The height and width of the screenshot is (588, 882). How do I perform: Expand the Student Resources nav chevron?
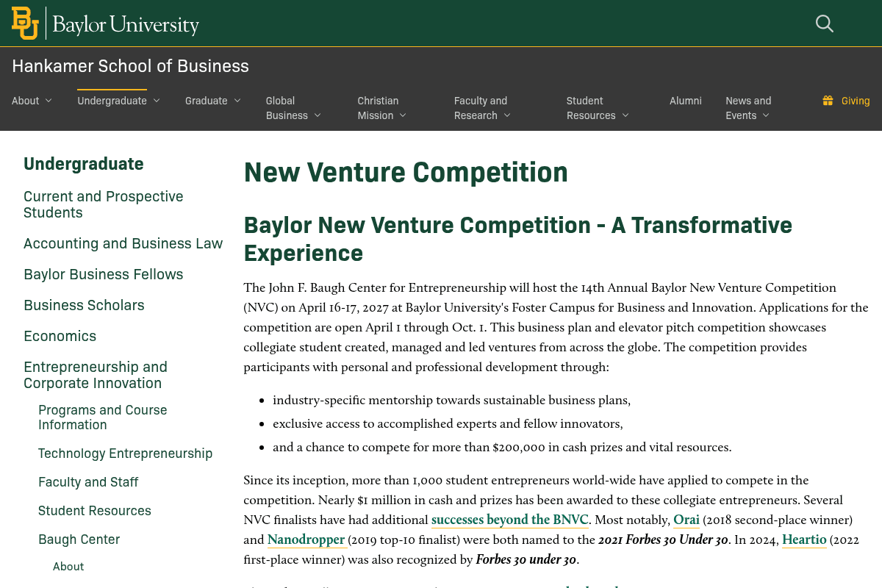coord(625,115)
